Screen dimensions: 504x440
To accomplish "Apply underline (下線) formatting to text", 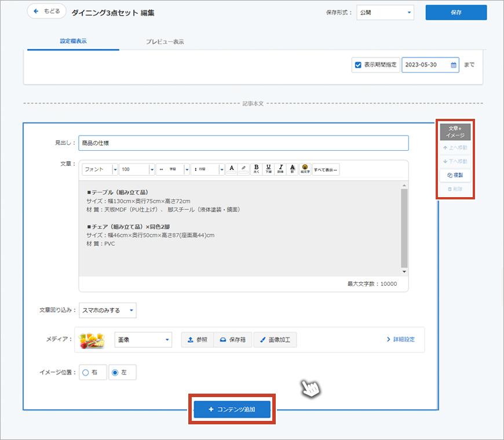I will (268, 169).
